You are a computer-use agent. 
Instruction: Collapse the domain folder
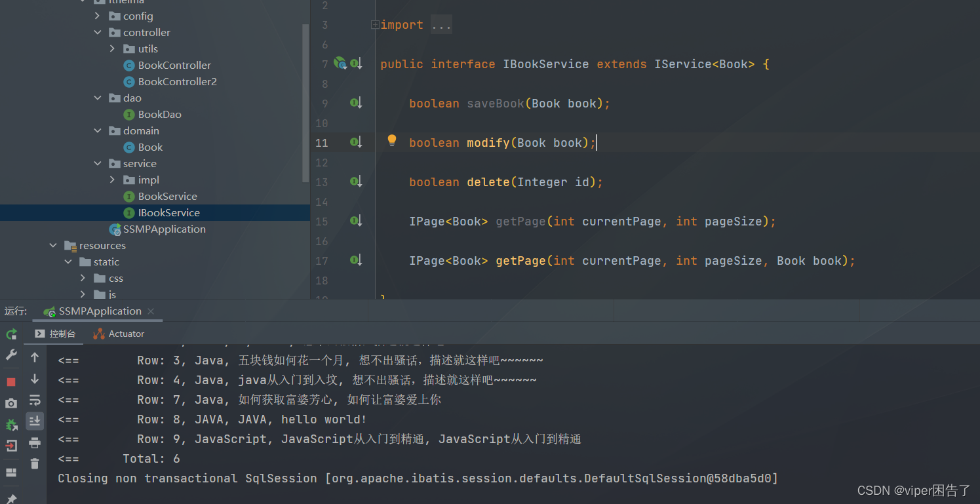98,130
